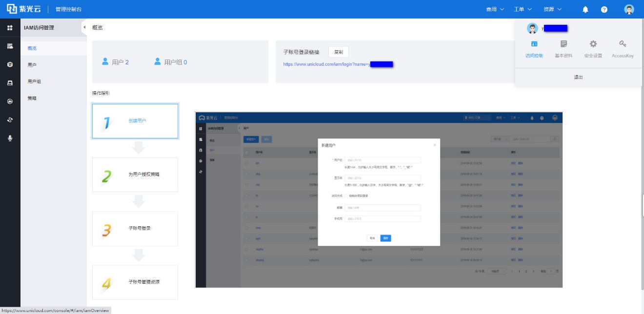Select step 2 为用户授权策略 card
Viewport: 644px width, 314px height.
click(135, 175)
